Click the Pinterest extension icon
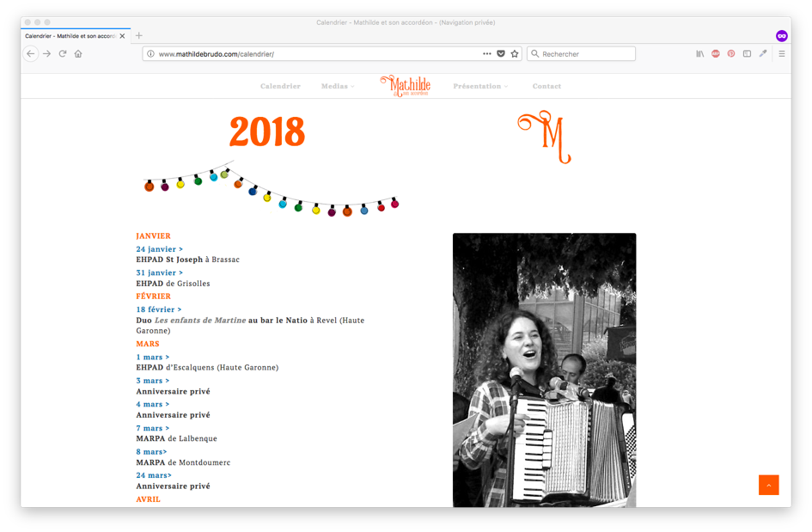812x532 pixels. click(x=731, y=54)
